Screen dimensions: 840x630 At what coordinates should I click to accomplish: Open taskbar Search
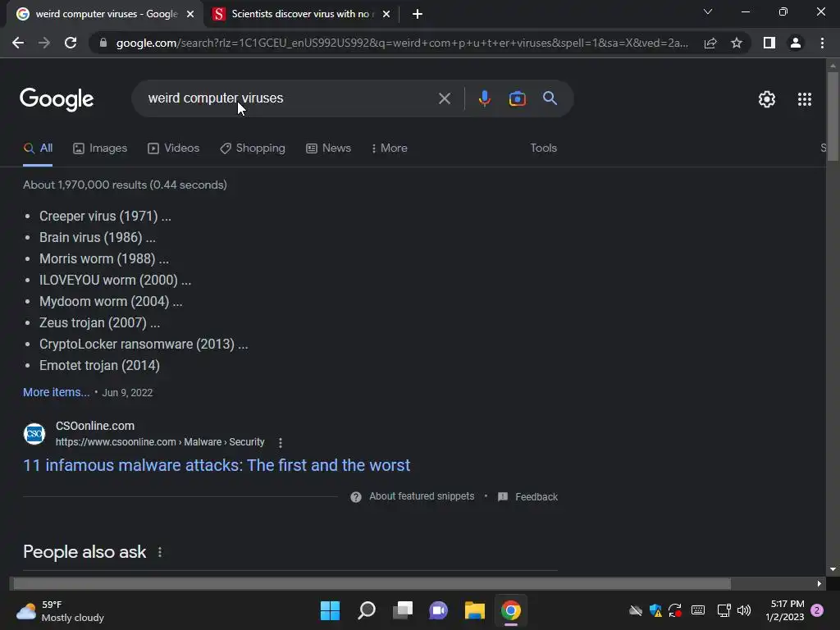click(x=367, y=610)
